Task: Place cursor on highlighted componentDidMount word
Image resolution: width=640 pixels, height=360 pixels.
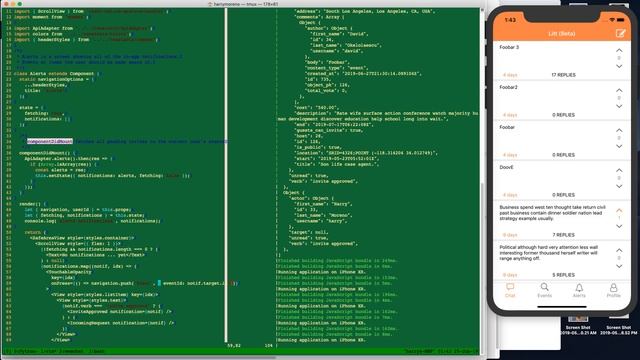Action: [50, 141]
